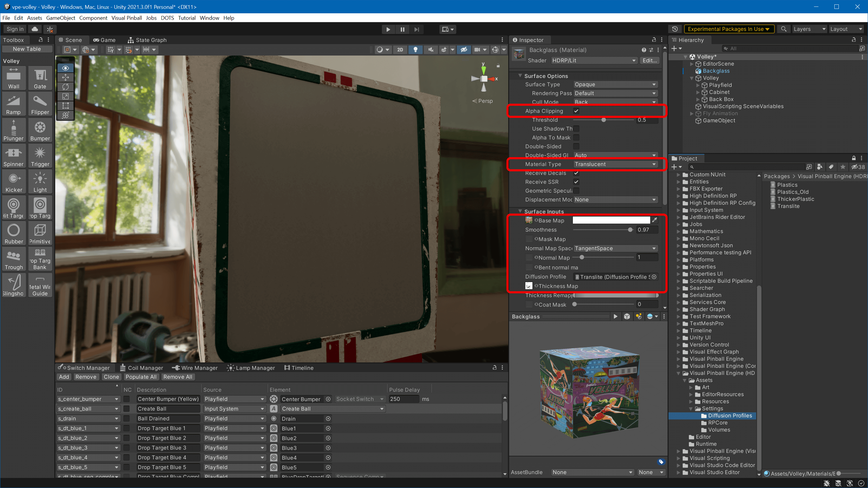Open the Base Map white color swatch

611,220
